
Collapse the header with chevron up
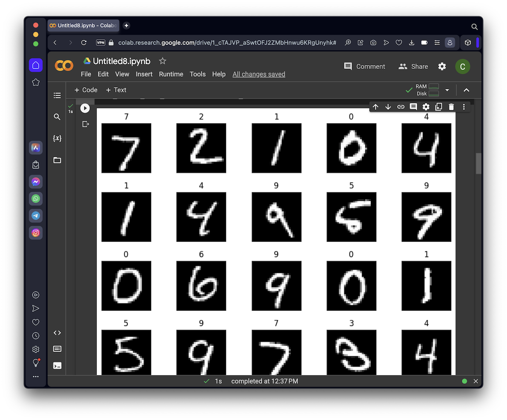tap(466, 90)
